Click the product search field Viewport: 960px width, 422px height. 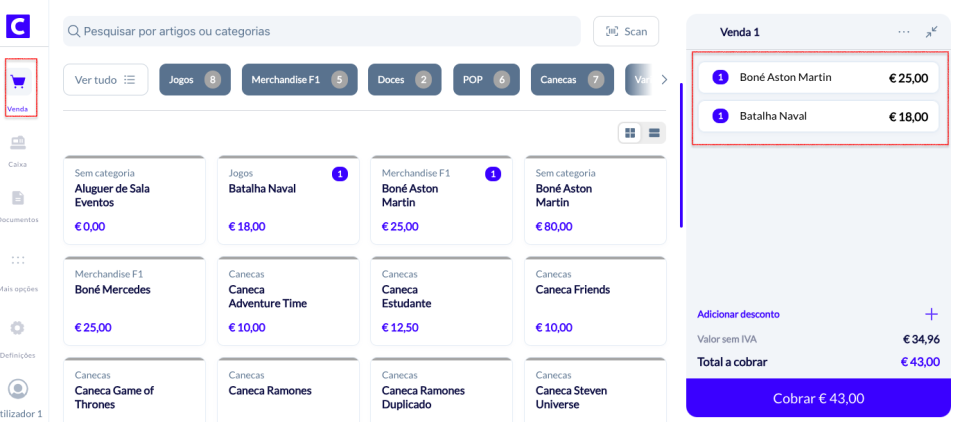[321, 31]
